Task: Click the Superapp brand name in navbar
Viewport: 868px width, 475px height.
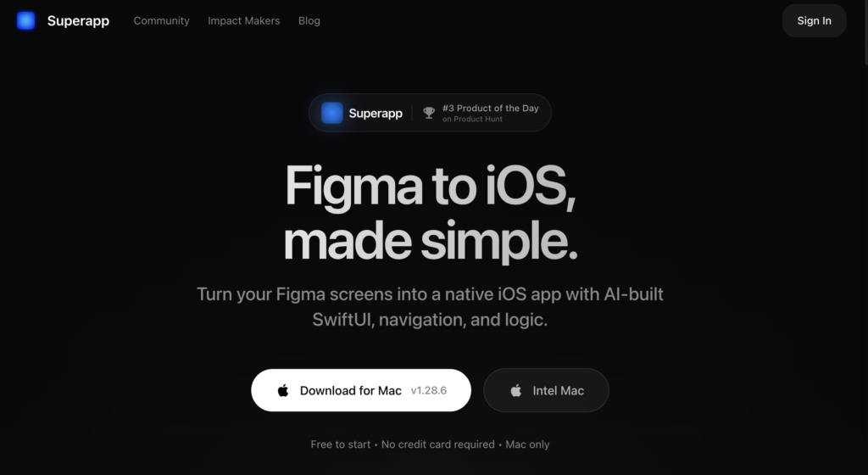Action: [78, 20]
